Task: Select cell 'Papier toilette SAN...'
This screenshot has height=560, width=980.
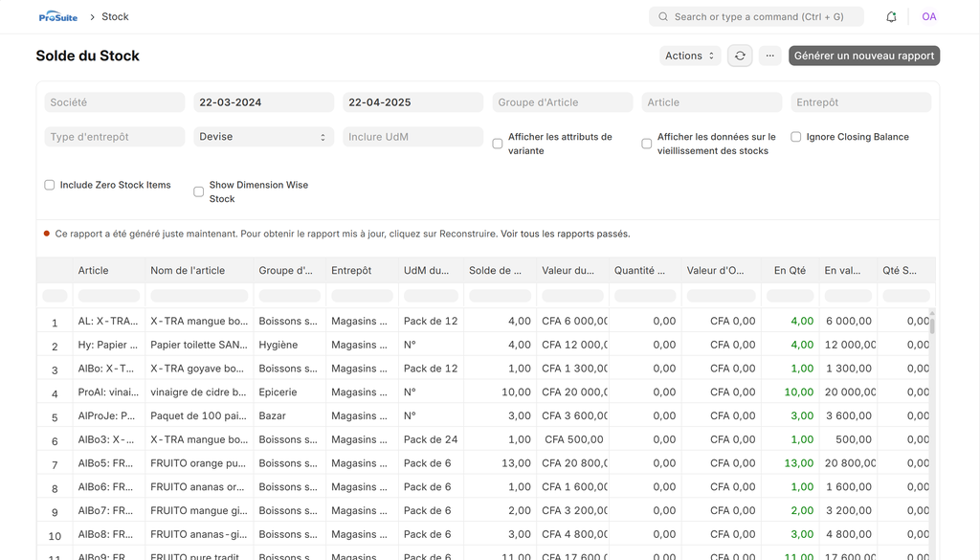Action: point(199,345)
